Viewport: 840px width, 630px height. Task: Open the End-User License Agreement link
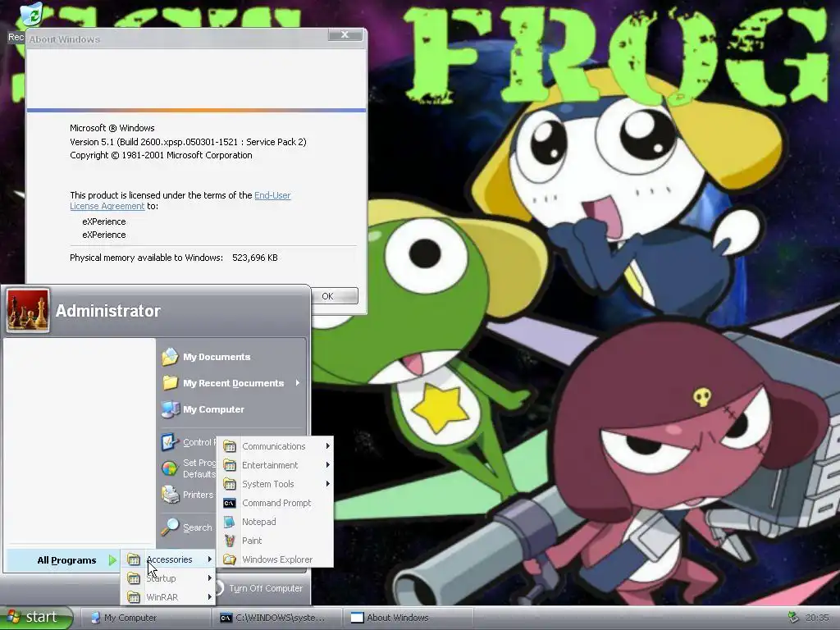click(x=180, y=200)
